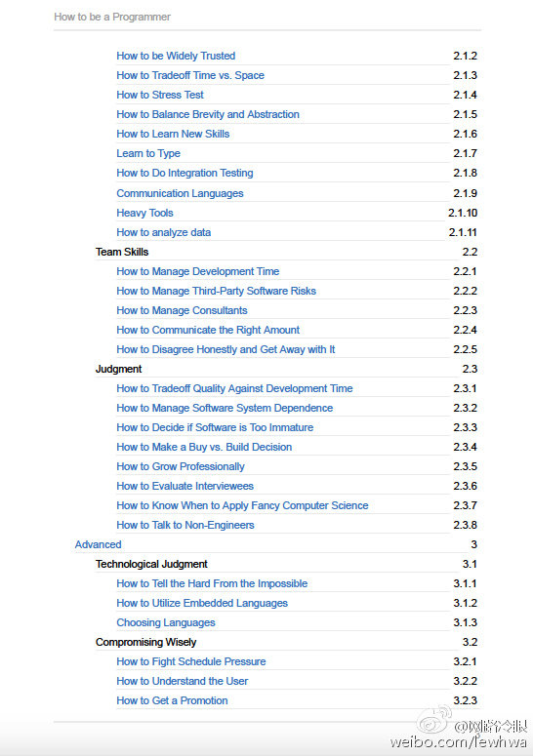Go to 'How to Manage Consultants'
The width and height of the screenshot is (533, 756).
(x=182, y=310)
